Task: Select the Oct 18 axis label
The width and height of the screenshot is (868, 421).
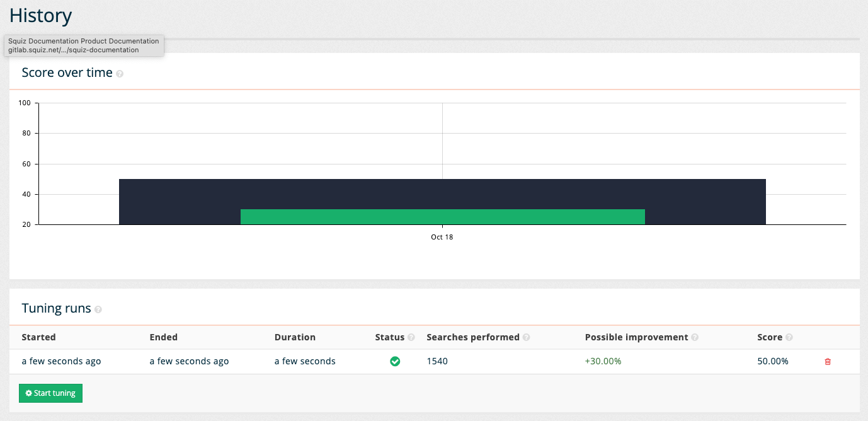Action: (442, 238)
